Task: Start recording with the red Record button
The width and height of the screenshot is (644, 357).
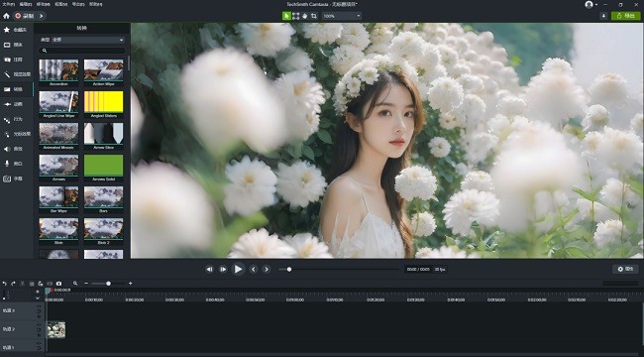Action: point(25,16)
